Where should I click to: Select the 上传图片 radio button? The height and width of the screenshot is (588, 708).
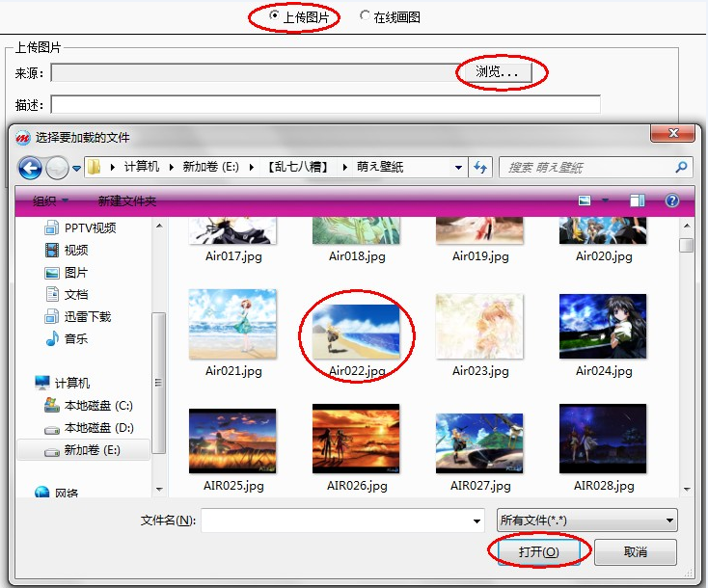[x=273, y=15]
